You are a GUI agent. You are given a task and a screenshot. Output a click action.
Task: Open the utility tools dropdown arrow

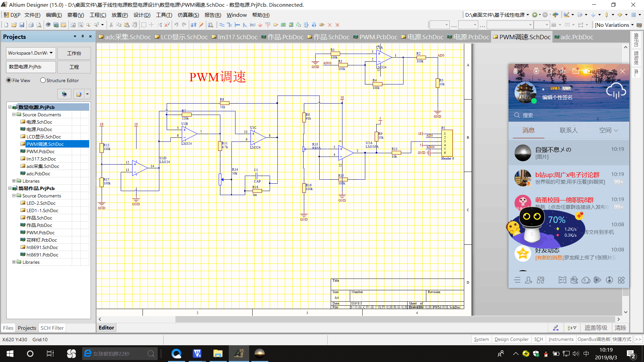coord(573,15)
